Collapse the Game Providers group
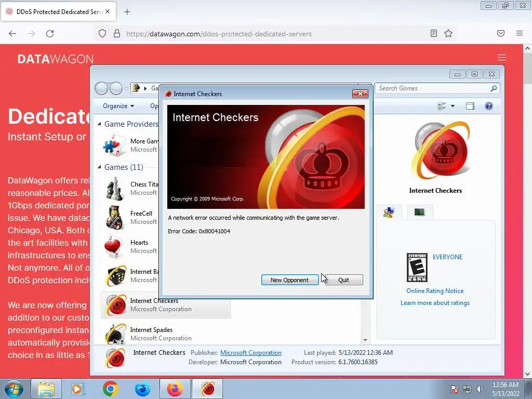 [99, 124]
